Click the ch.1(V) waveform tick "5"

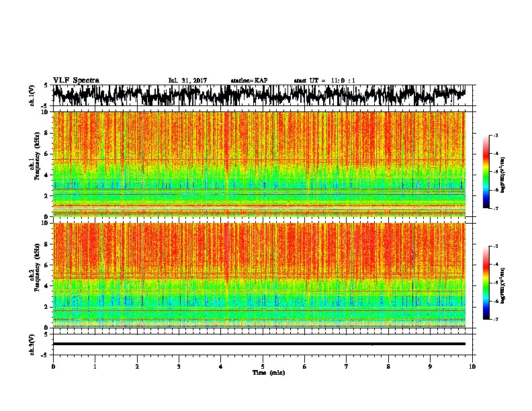pyautogui.click(x=46, y=85)
